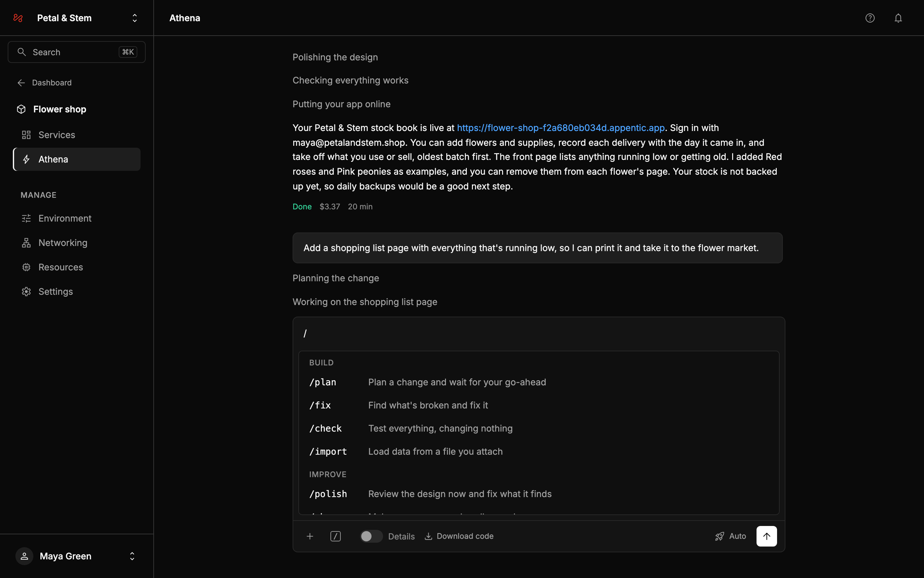Viewport: 924px width, 578px height.
Task: Click the Environment sliders icon
Action: point(26,218)
